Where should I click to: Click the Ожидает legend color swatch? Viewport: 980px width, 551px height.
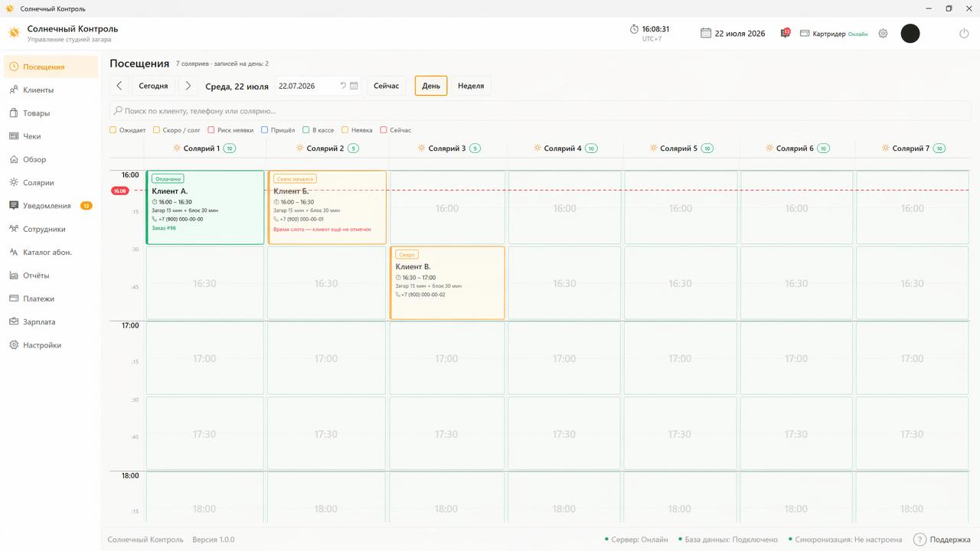[x=113, y=130]
